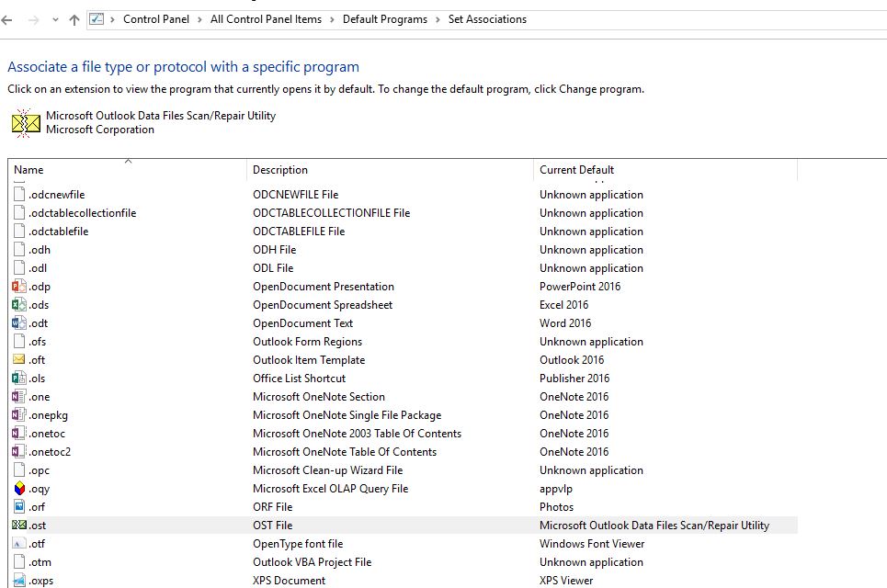Click the OpenType font file description
Viewport: 887px width, 588px height.
[298, 544]
